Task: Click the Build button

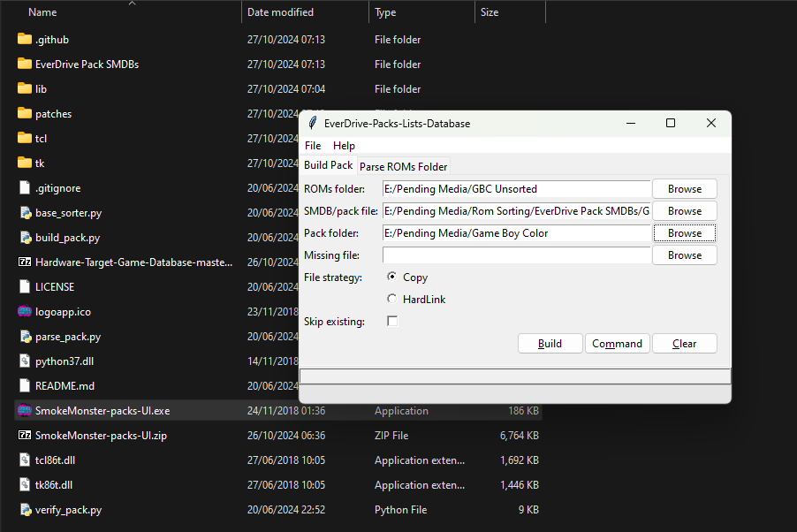Action: 550,344
